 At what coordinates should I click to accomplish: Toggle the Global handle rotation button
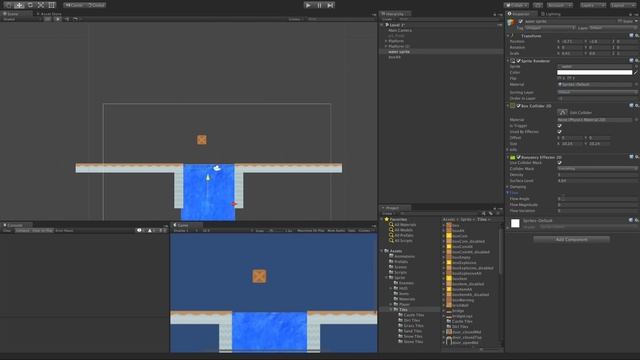(x=96, y=5)
